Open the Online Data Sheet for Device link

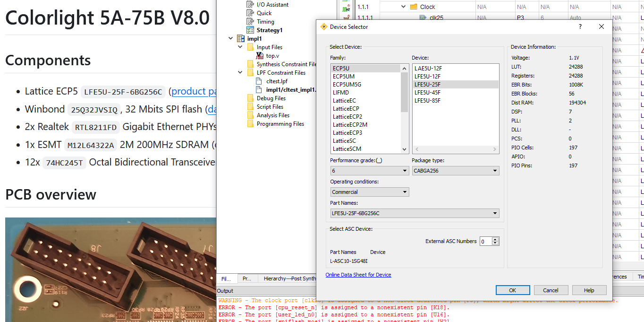click(358, 275)
